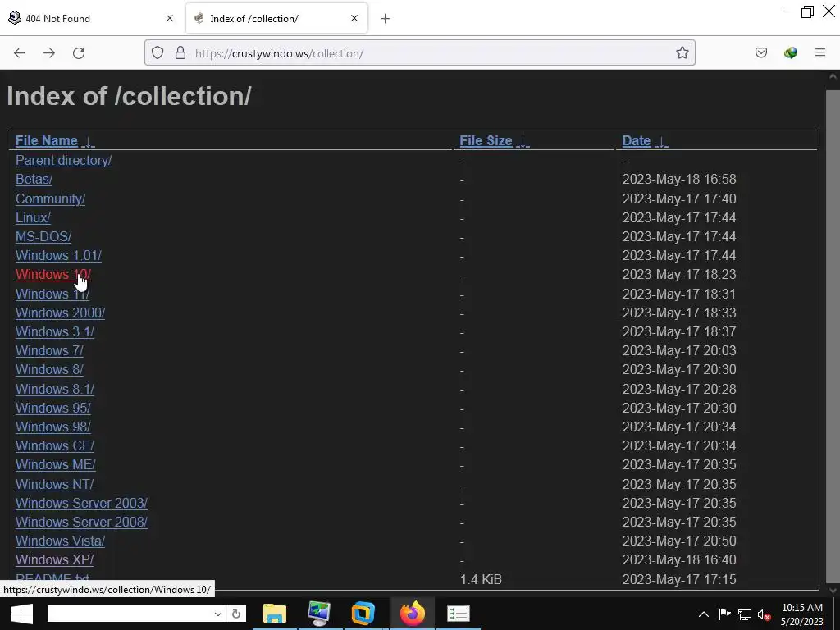The width and height of the screenshot is (840, 630).
Task: Bookmark this page with the star icon
Action: [x=682, y=53]
